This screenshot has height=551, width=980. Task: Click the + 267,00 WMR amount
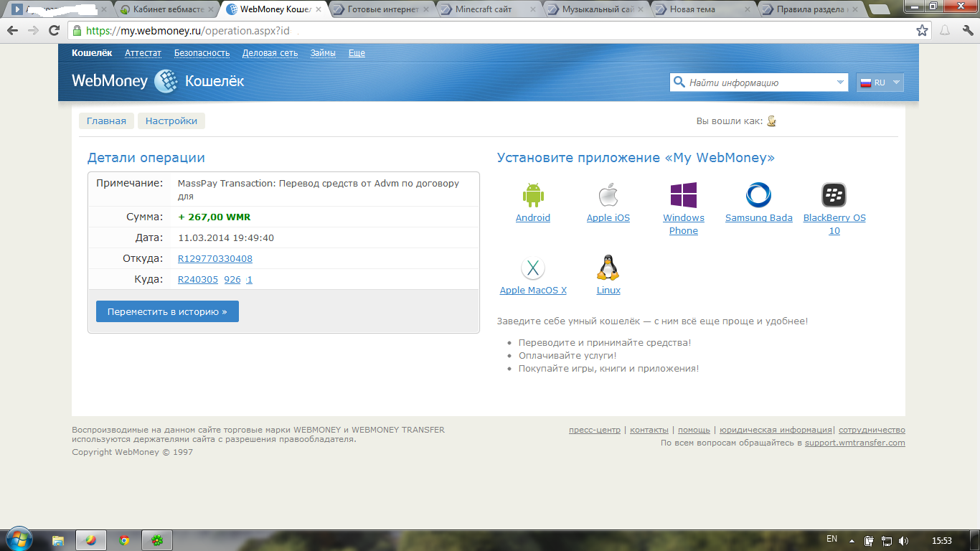(x=215, y=217)
